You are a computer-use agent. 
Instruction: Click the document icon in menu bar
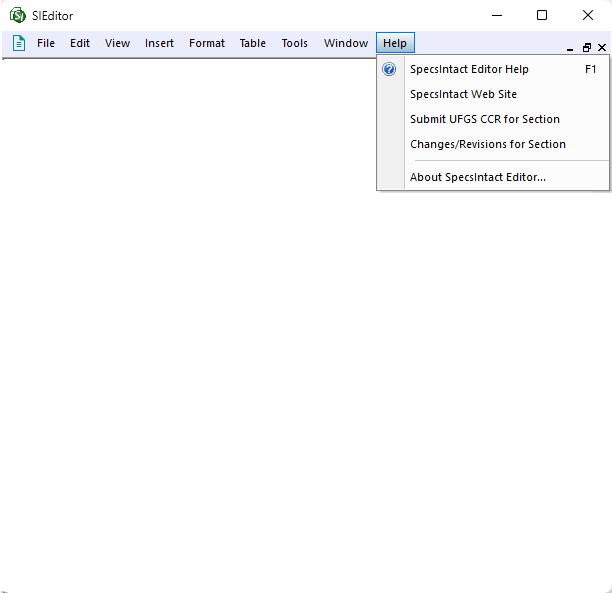tap(19, 43)
